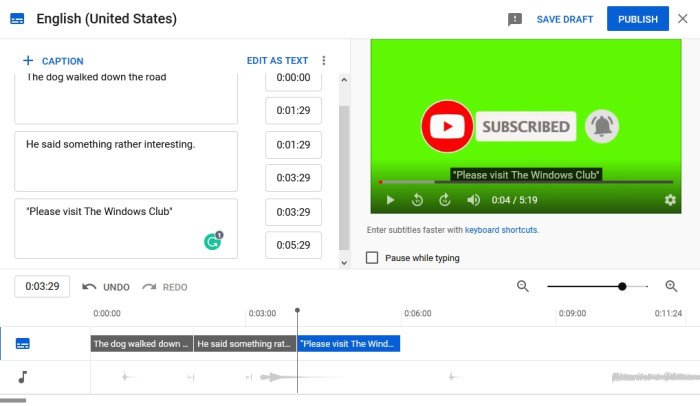Play the video preview

pyautogui.click(x=390, y=200)
